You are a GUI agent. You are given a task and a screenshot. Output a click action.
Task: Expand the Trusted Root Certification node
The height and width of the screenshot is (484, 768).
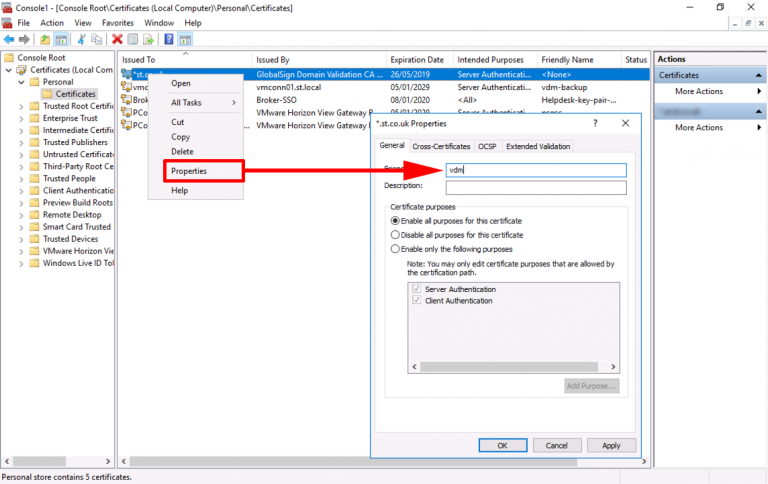[22, 106]
